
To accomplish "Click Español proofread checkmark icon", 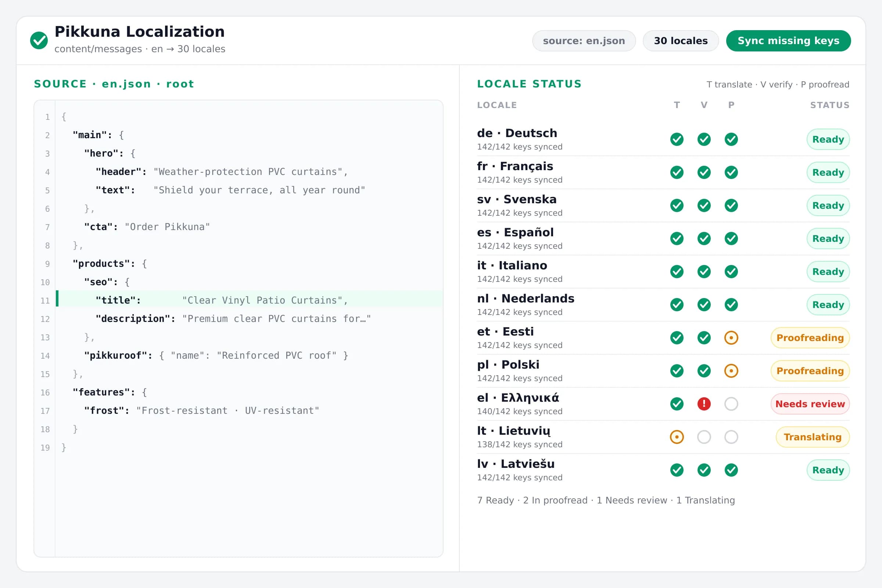I will [731, 239].
